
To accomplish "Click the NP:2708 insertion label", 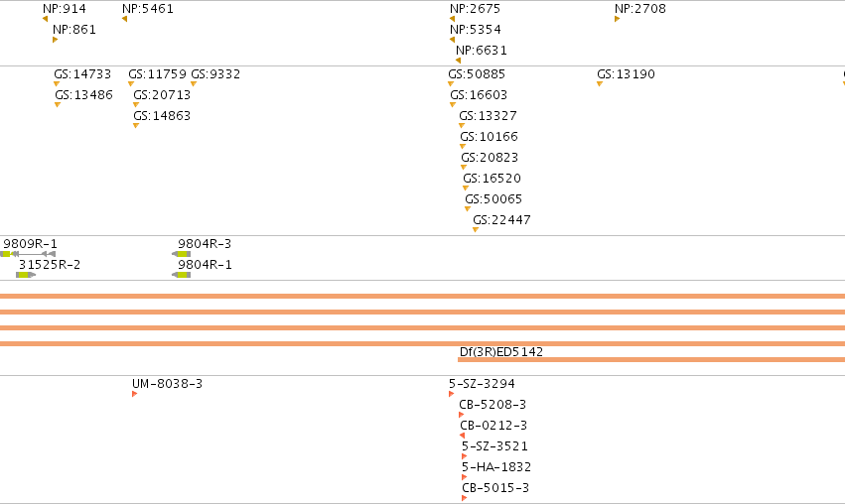I will (x=640, y=9).
